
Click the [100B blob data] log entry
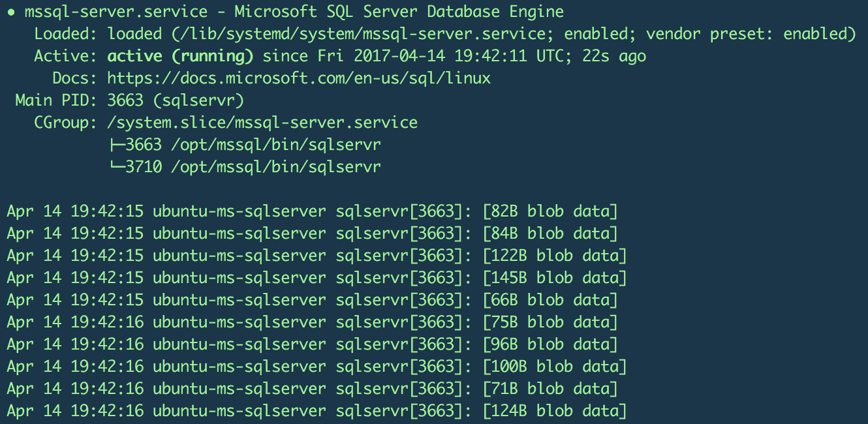pos(554,367)
